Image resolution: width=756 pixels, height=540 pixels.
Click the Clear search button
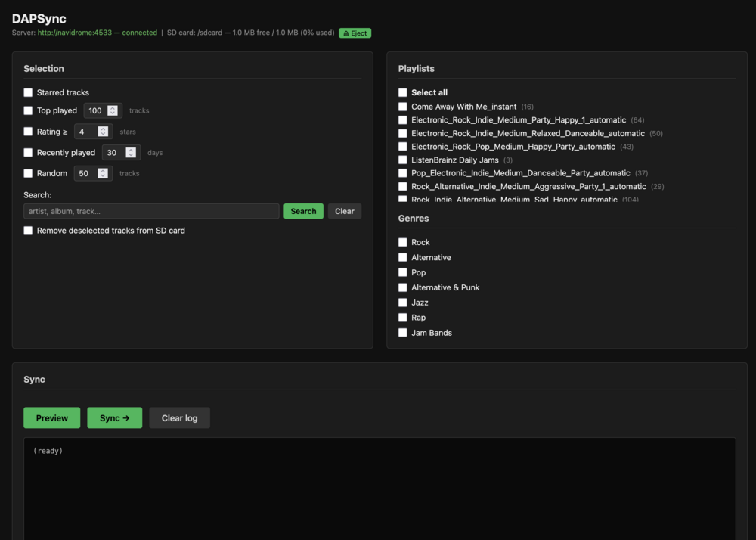345,211
